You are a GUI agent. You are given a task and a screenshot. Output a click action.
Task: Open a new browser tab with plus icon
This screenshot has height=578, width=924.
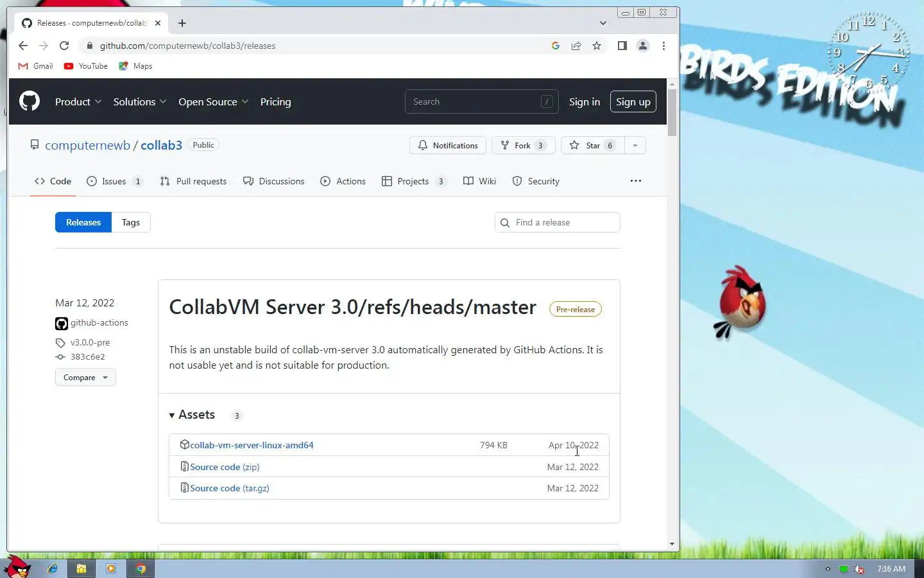point(182,23)
